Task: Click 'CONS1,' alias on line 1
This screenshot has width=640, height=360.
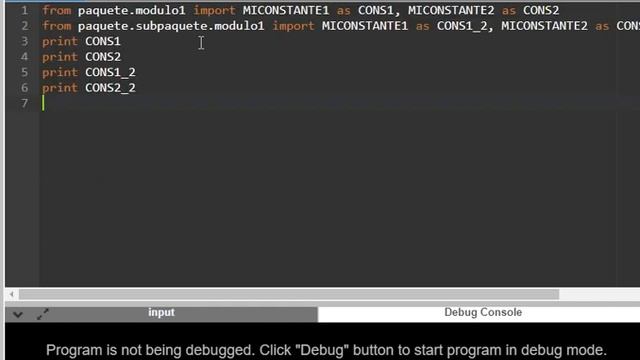Action: (379, 11)
